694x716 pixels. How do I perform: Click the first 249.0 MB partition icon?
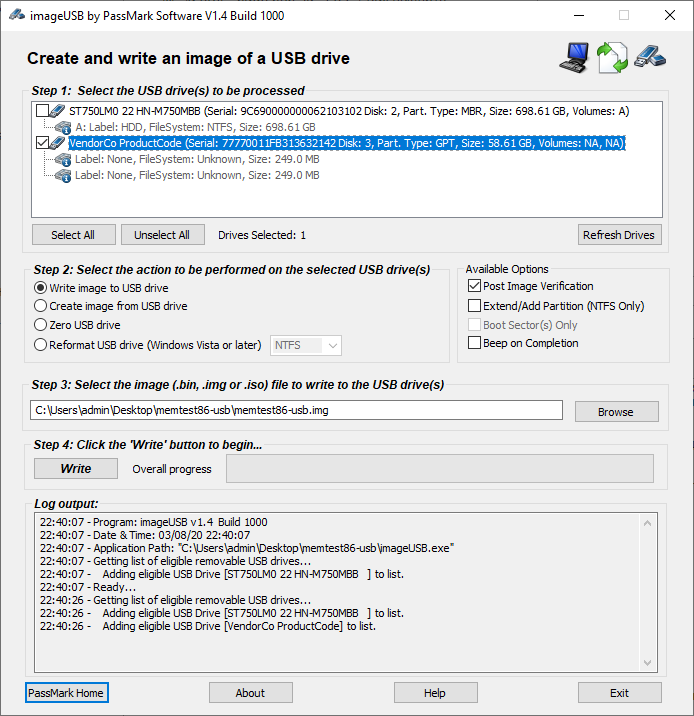coord(63,159)
